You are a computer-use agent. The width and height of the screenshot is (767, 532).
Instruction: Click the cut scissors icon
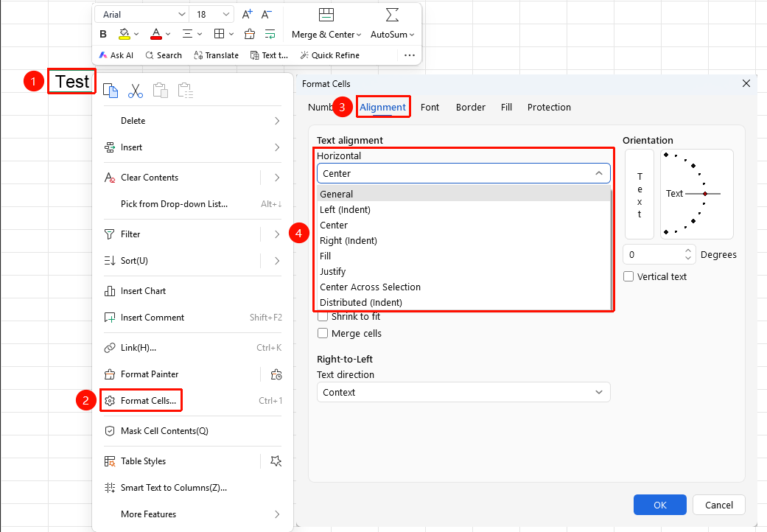pyautogui.click(x=136, y=91)
